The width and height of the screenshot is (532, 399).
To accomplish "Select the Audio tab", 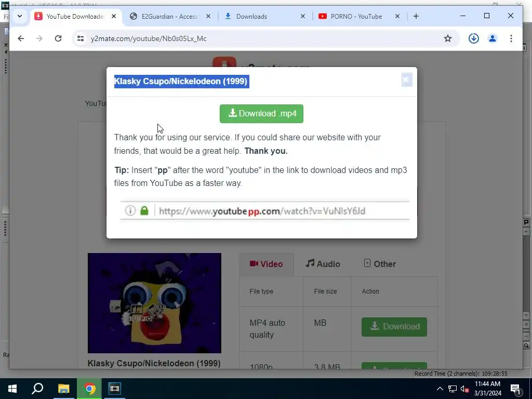I will 323,264.
